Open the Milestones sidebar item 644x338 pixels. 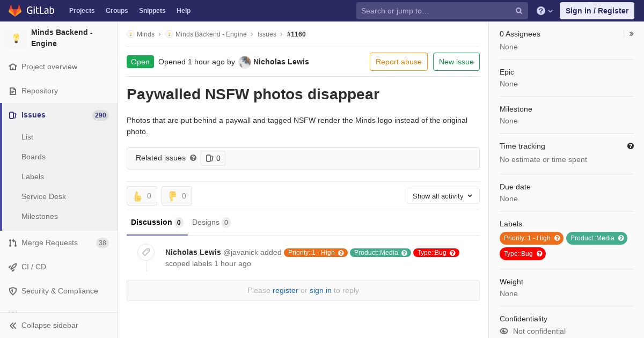click(x=40, y=217)
